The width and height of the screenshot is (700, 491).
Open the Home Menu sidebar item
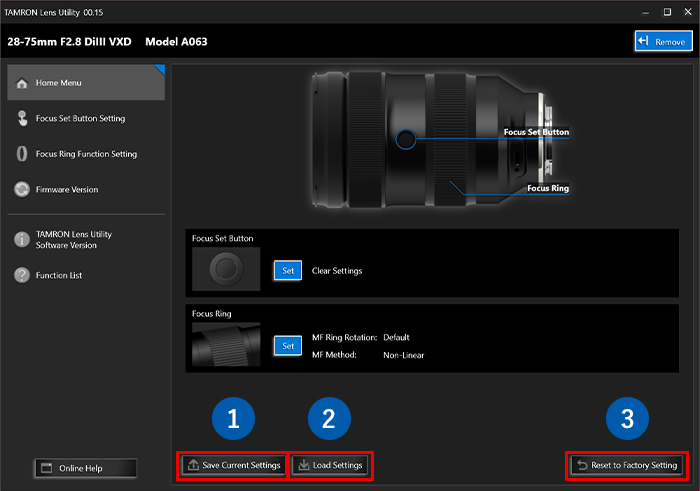86,83
